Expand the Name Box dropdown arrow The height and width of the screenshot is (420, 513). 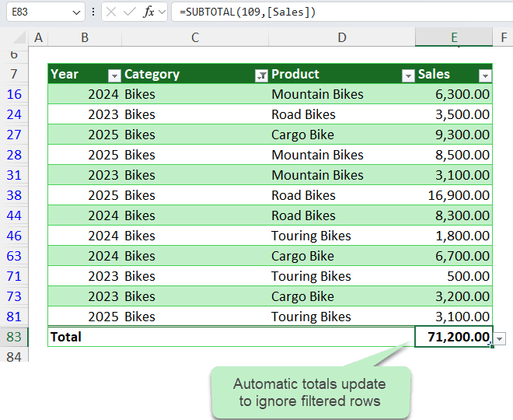pos(75,12)
